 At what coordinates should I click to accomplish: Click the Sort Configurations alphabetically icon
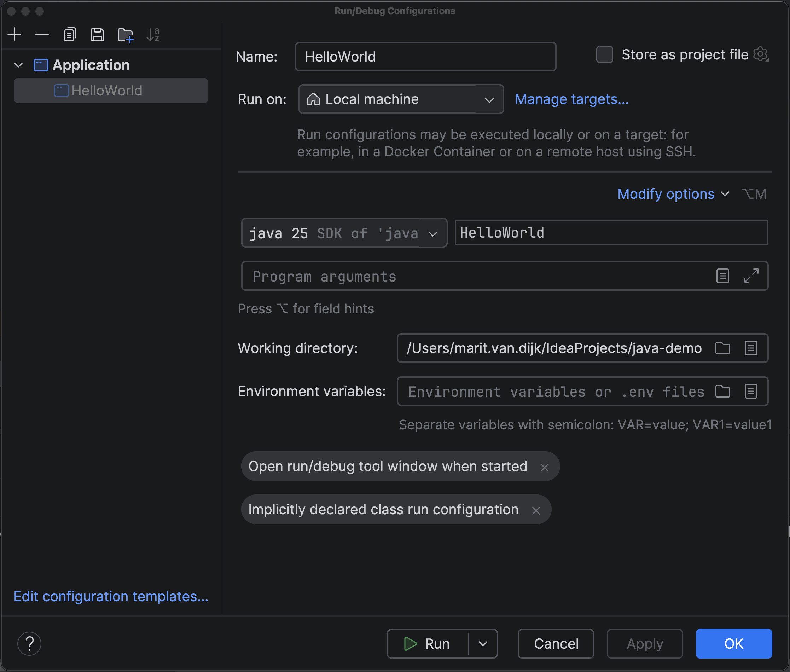pos(153,35)
